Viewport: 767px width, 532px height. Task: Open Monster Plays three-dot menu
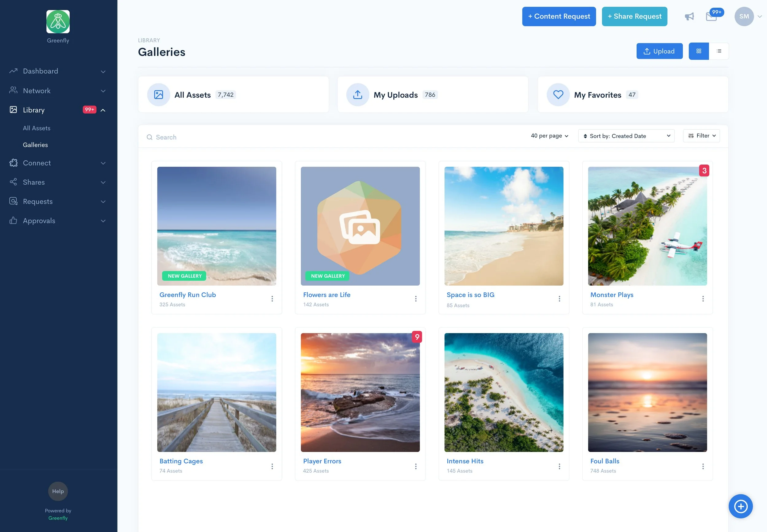pos(703,299)
